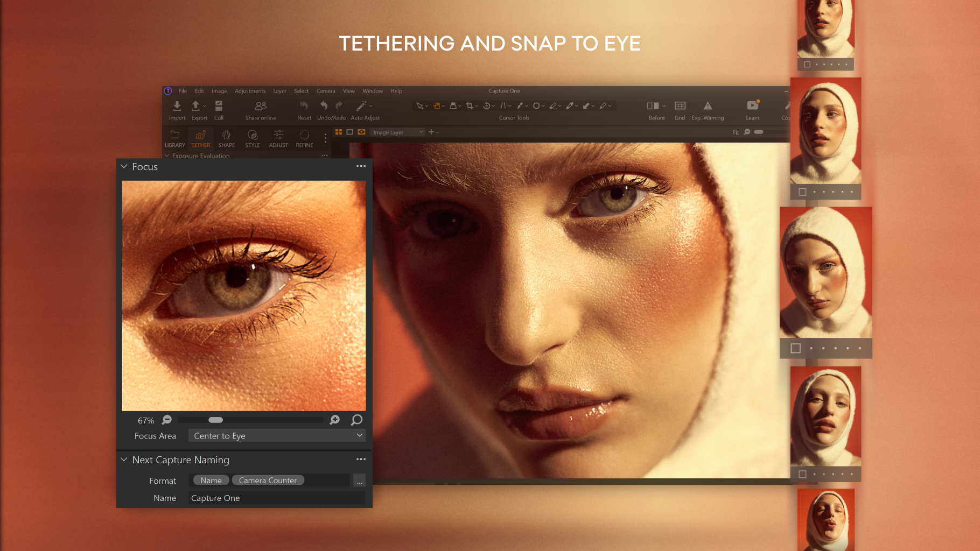Click the Undo button
This screenshot has height=551, width=980.
324,105
